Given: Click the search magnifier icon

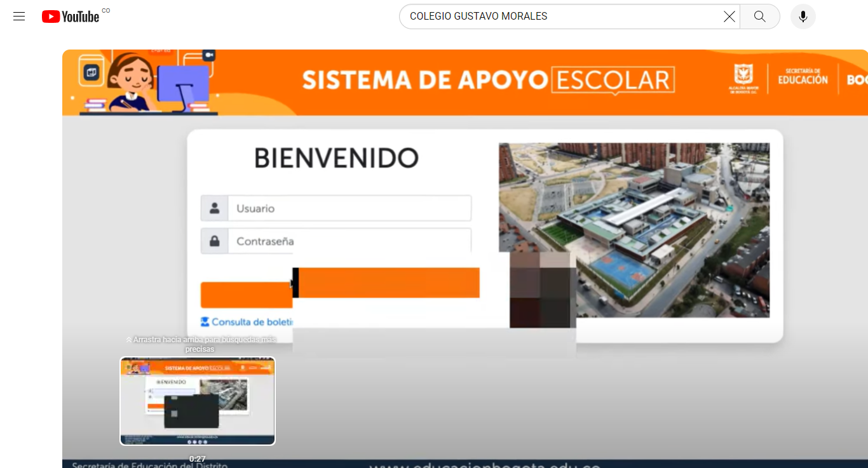Looking at the screenshot, I should pyautogui.click(x=760, y=17).
